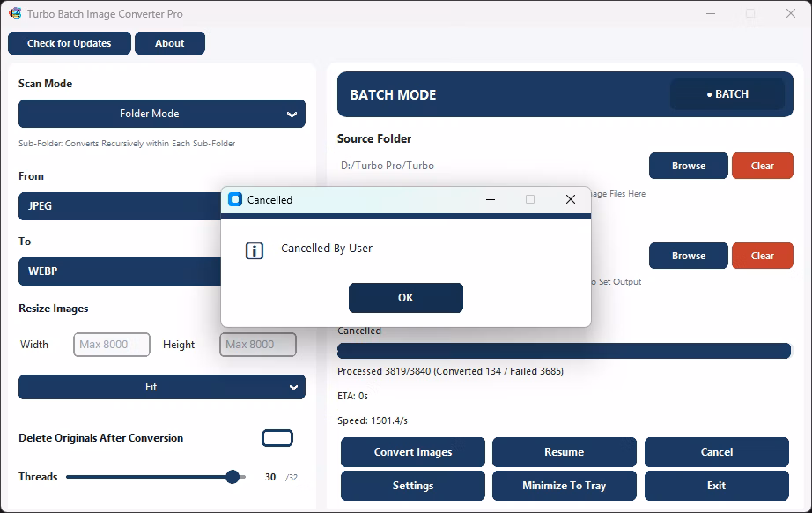Viewport: 812px width, 513px height.
Task: Close the Cancelled dialog window
Action: [570, 199]
